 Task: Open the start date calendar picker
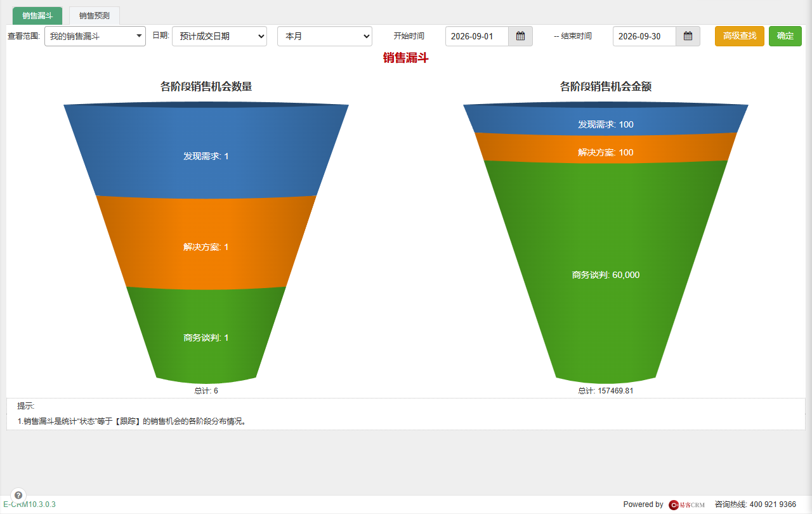click(x=520, y=36)
